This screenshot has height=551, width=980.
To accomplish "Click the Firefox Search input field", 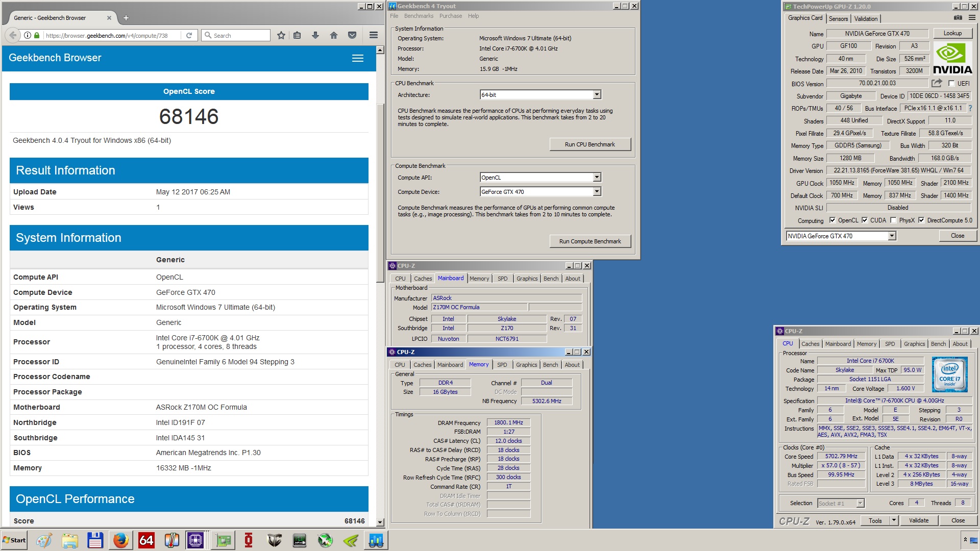I will pos(236,35).
